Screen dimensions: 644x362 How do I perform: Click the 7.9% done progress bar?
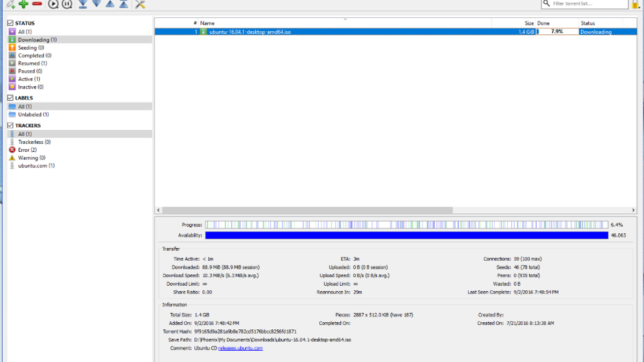557,32
